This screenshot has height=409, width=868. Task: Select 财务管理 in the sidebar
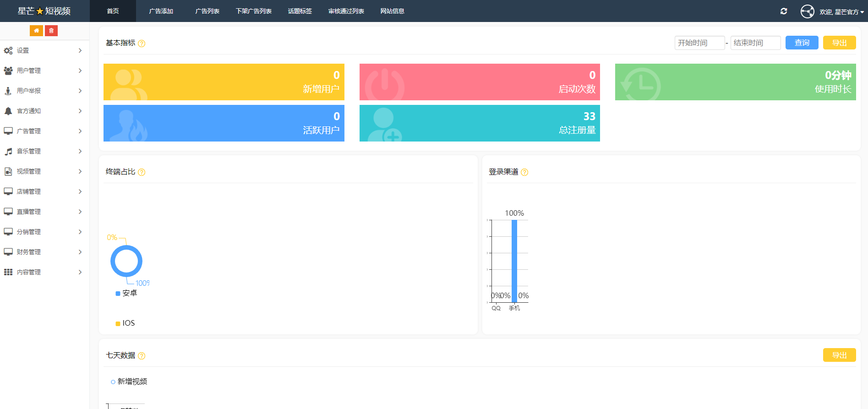[44, 252]
